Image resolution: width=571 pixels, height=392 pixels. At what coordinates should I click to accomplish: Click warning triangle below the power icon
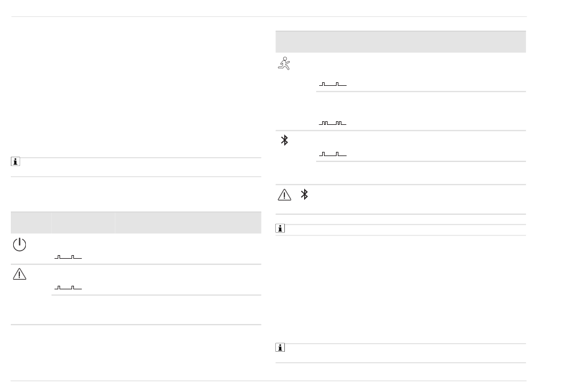point(19,274)
